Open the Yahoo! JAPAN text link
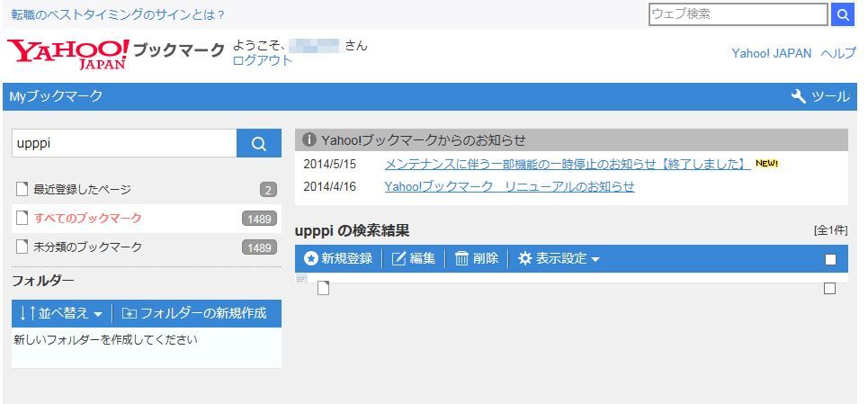Image resolution: width=868 pixels, height=404 pixels. tap(772, 54)
